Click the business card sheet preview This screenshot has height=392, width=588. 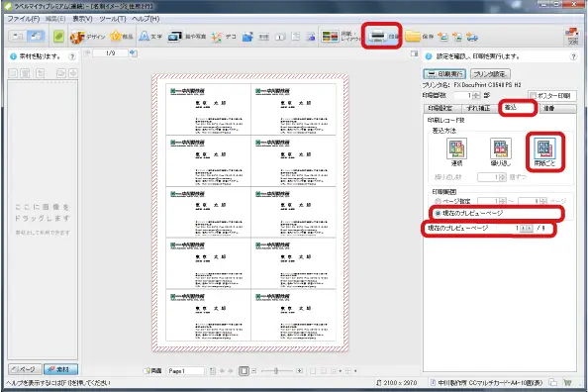(x=250, y=213)
